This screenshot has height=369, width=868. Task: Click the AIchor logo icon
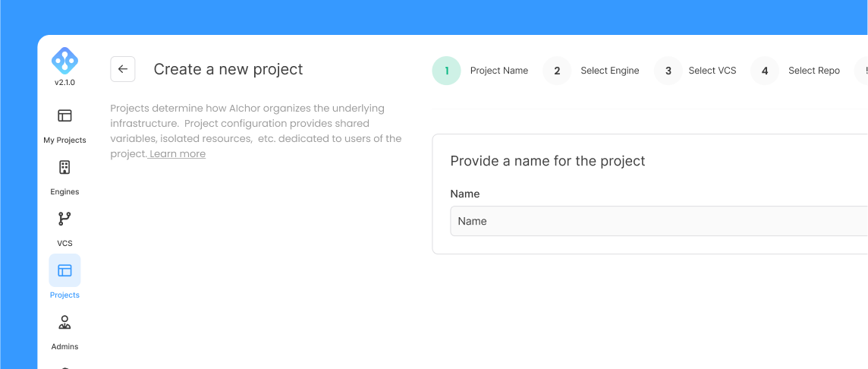64,61
